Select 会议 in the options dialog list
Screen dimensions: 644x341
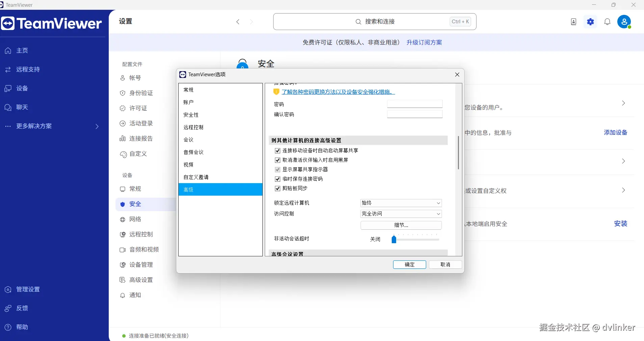[221, 140]
